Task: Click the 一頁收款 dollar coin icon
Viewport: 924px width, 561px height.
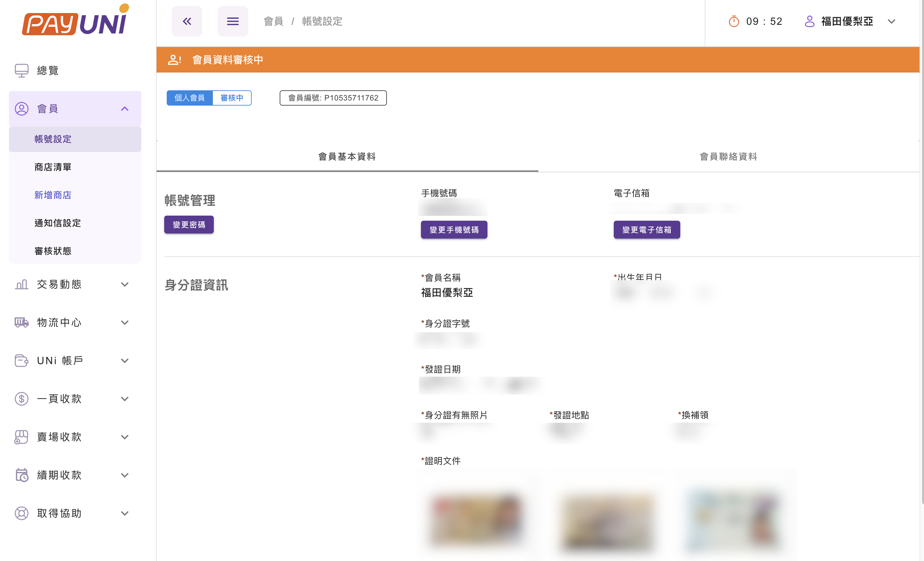Action: [x=21, y=399]
